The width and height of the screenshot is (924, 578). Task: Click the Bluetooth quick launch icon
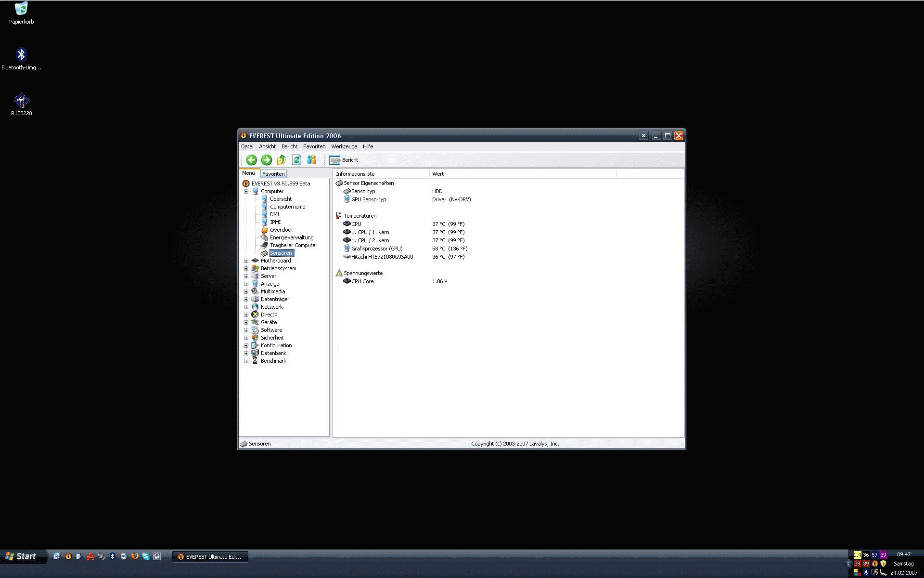(x=113, y=556)
